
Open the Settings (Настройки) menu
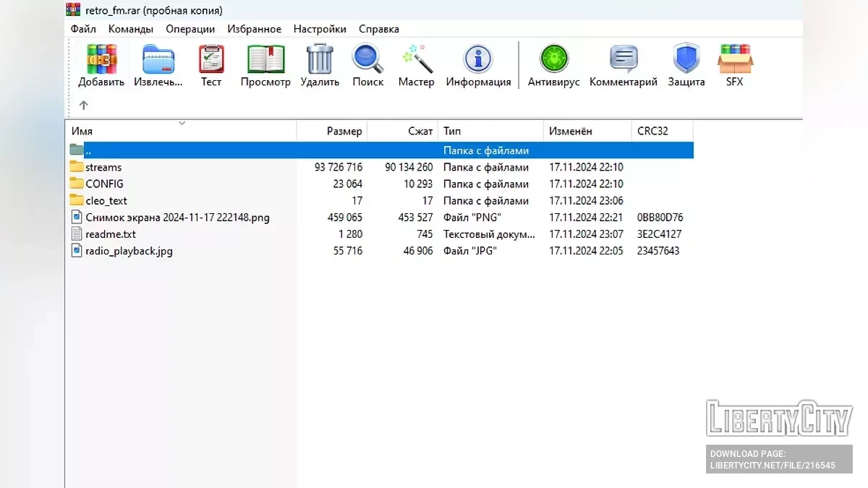(x=320, y=29)
